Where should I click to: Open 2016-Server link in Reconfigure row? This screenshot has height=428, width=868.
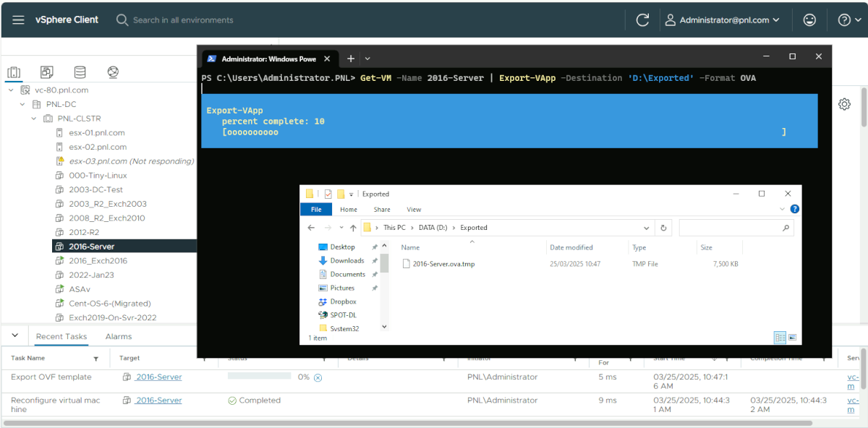coord(158,400)
